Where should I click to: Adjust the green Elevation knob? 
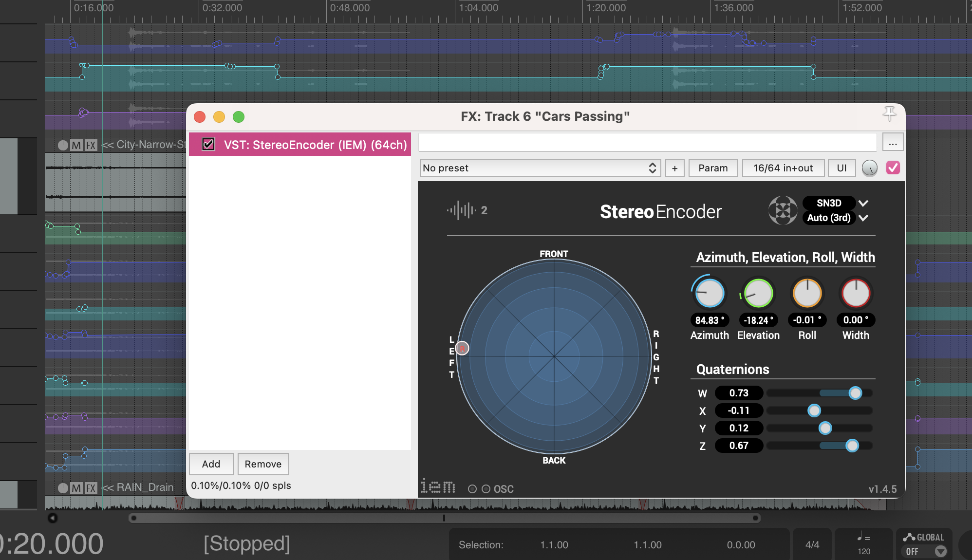pos(758,293)
